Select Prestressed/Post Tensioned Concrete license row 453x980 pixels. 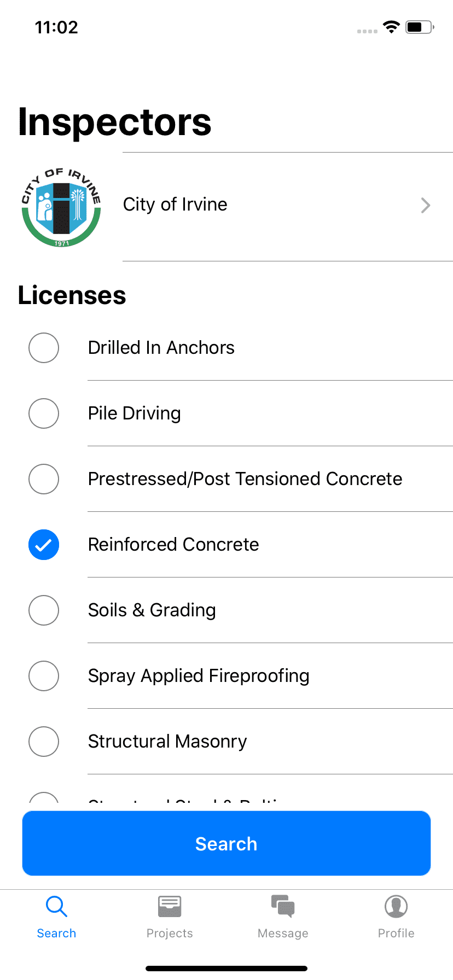226,479
